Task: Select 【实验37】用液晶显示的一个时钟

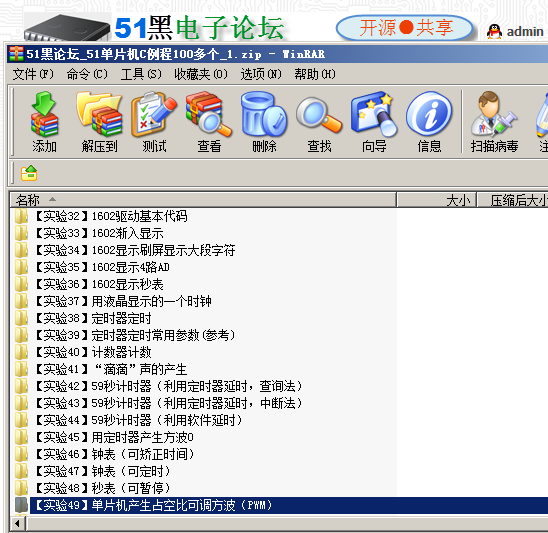Action: (123, 301)
